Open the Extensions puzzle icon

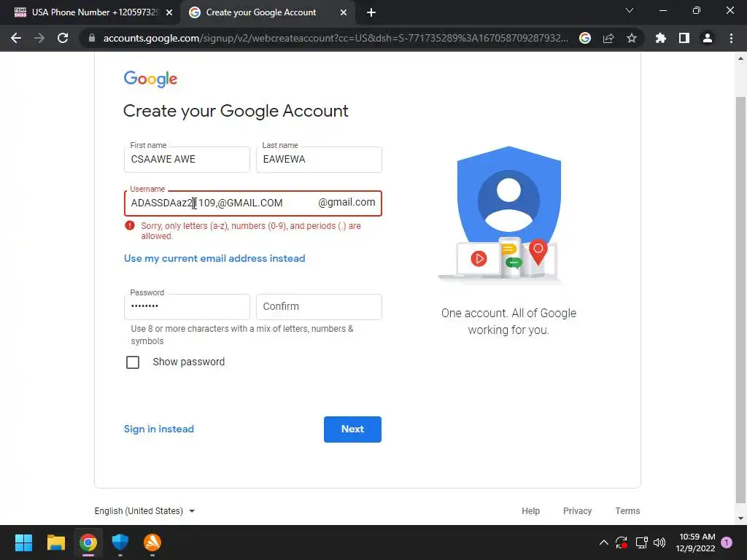click(661, 38)
